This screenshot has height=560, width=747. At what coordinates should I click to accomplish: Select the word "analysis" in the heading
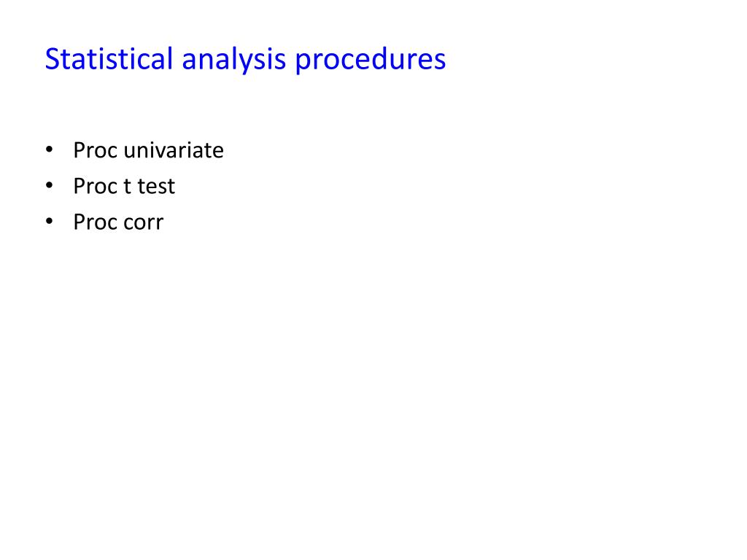coord(234,61)
